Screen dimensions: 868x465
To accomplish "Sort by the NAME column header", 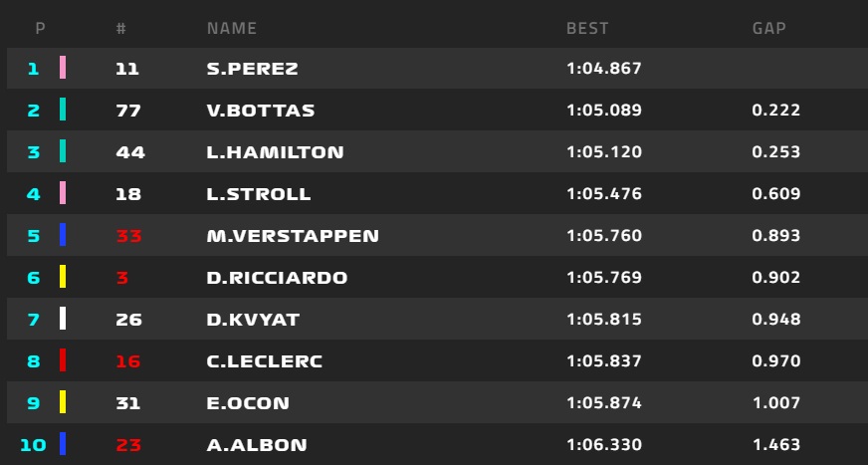I will click(231, 28).
